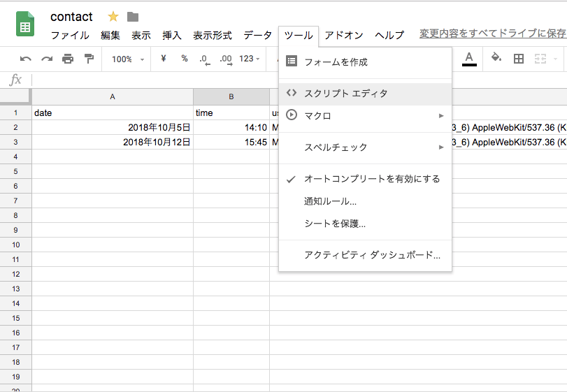Open the 100% zoom dropdown
567x392 pixels.
point(127,59)
